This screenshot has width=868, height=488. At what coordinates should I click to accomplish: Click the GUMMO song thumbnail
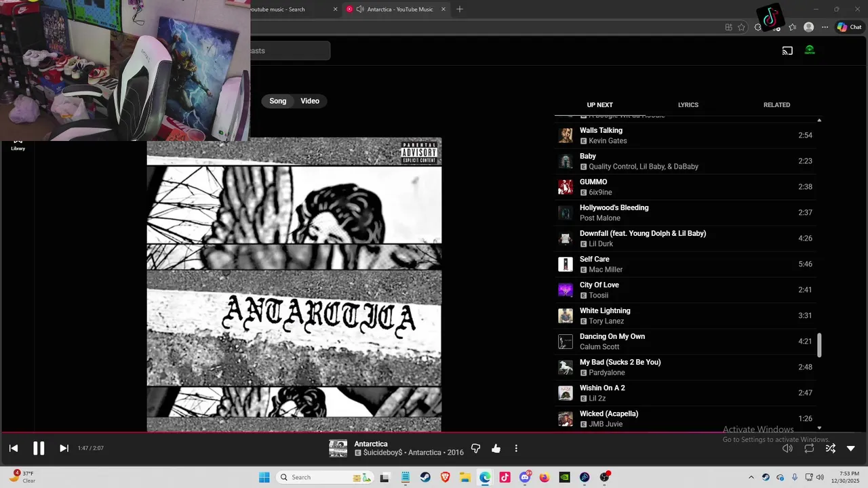[x=566, y=187]
